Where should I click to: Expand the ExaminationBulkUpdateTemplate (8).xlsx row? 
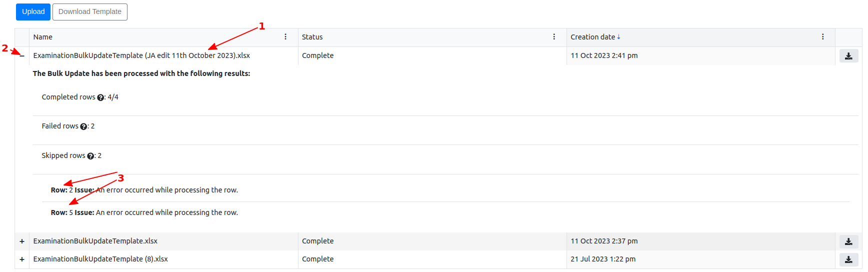[x=22, y=259]
